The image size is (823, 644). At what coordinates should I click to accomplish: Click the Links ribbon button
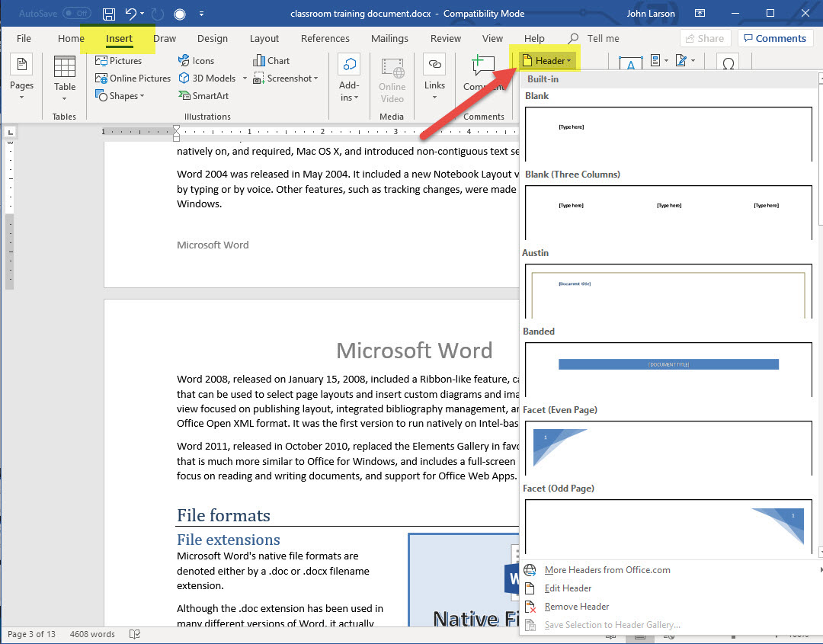click(434, 75)
